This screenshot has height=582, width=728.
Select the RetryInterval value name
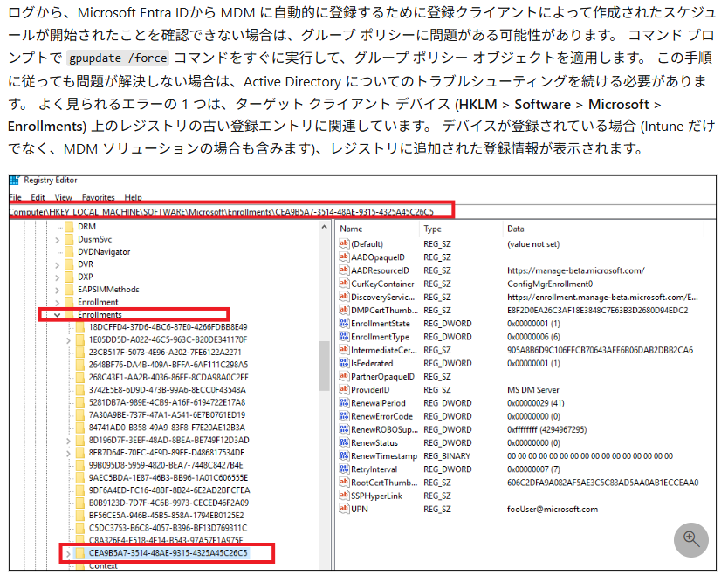point(374,469)
